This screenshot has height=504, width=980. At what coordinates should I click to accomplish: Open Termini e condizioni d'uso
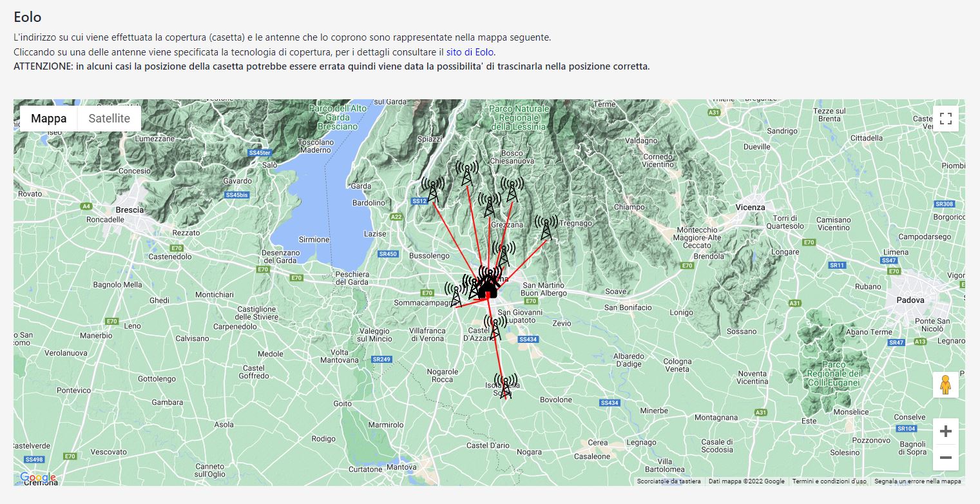tap(829, 481)
